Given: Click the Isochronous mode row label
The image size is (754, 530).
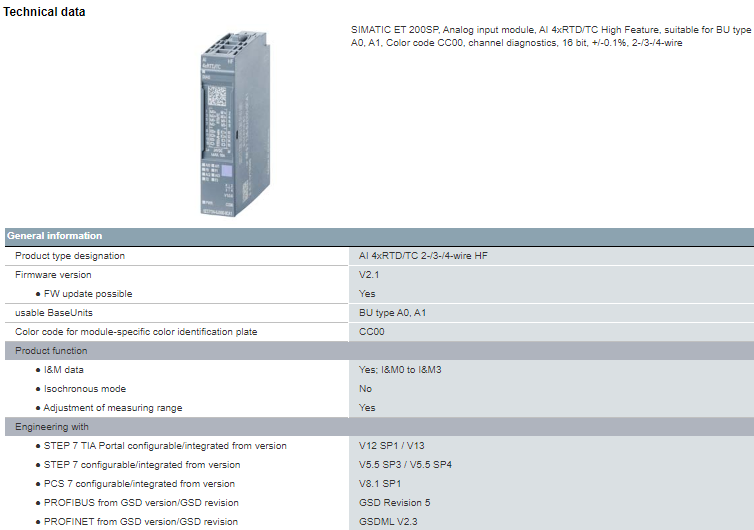Looking at the screenshot, I should coord(85,389).
